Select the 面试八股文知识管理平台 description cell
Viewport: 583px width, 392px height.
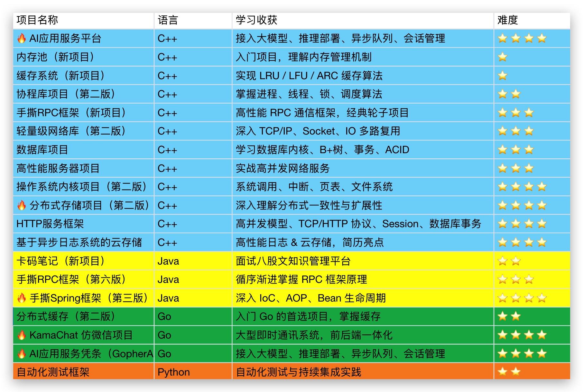(x=293, y=261)
